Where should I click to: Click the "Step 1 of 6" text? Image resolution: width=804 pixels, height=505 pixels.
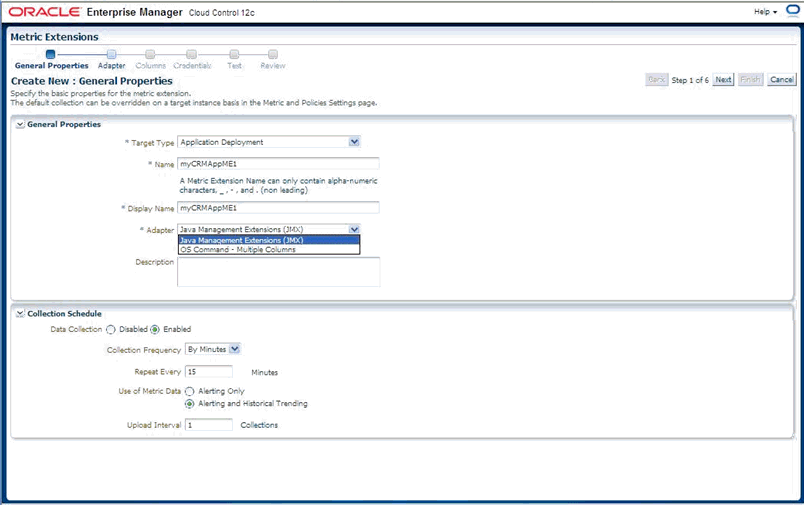690,80
